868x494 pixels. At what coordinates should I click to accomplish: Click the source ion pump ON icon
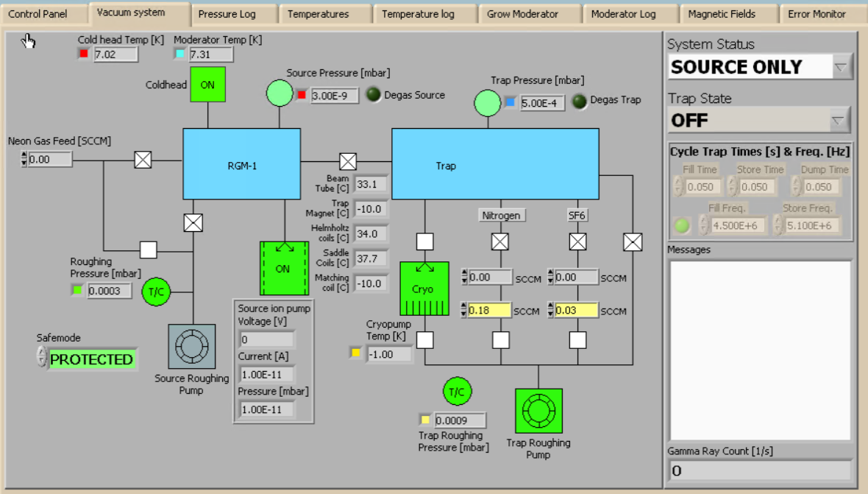click(283, 268)
